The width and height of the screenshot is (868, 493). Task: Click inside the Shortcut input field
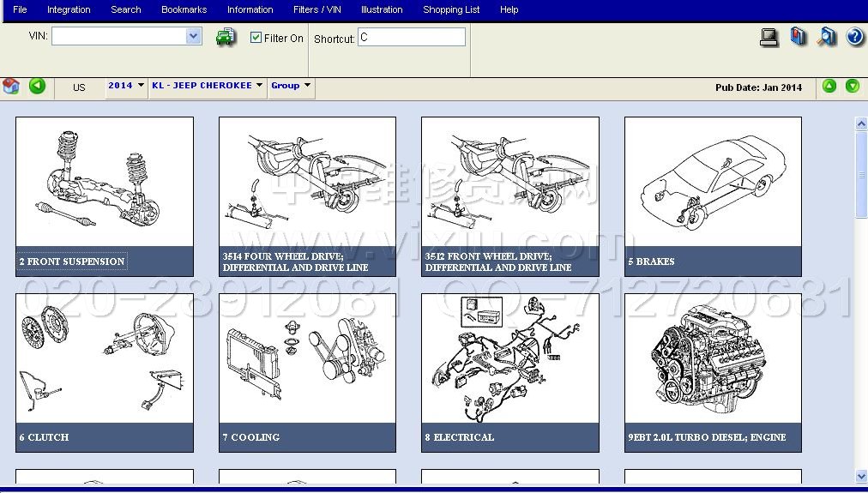(x=412, y=37)
